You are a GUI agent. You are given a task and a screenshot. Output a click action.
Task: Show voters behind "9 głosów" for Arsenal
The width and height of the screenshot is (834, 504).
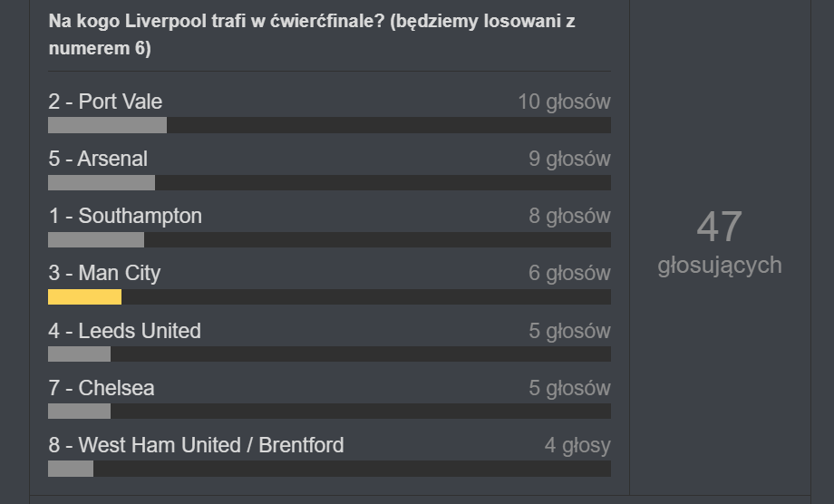pyautogui.click(x=569, y=159)
